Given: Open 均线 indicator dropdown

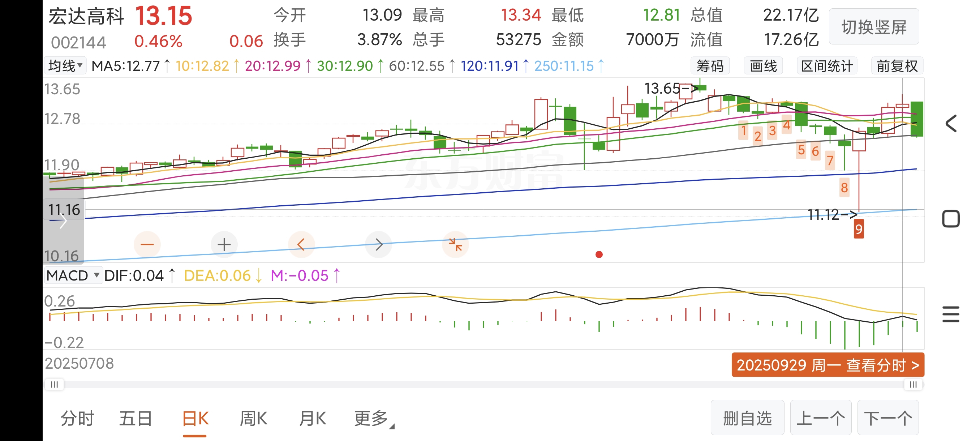Looking at the screenshot, I should (x=65, y=66).
